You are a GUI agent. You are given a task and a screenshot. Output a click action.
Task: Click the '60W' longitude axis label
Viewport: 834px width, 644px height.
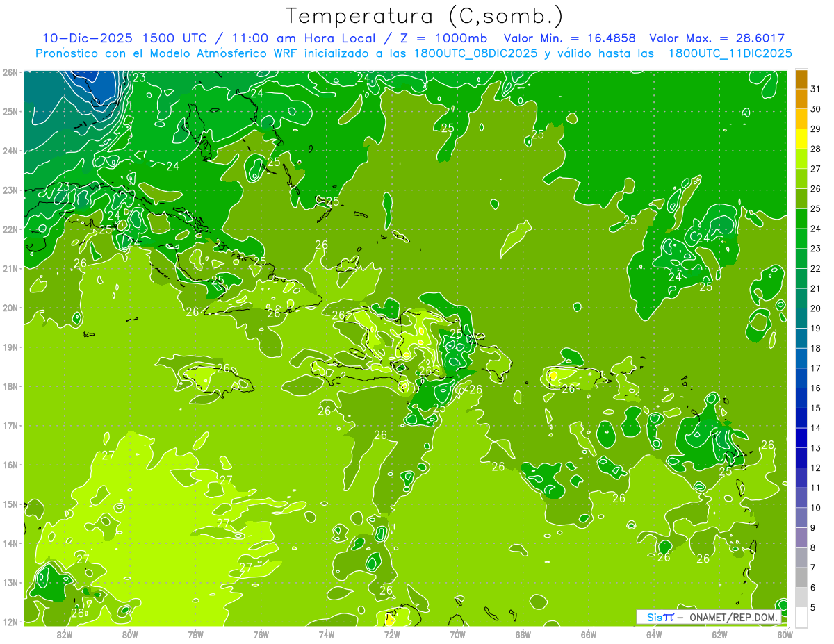point(785,634)
